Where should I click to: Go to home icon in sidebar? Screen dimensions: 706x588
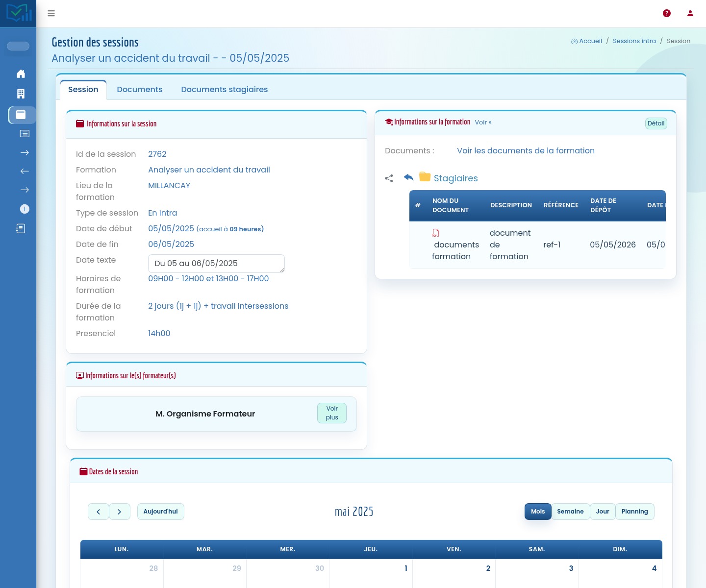pos(21,74)
